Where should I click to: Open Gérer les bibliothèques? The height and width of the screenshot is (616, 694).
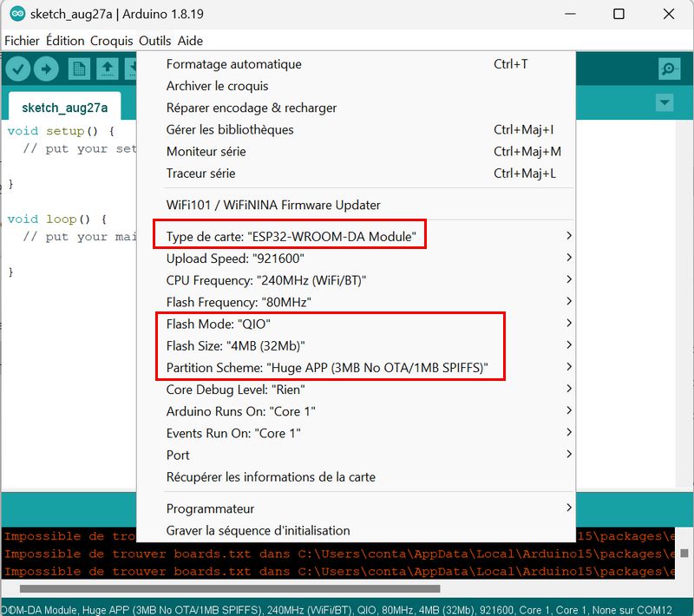356,129
